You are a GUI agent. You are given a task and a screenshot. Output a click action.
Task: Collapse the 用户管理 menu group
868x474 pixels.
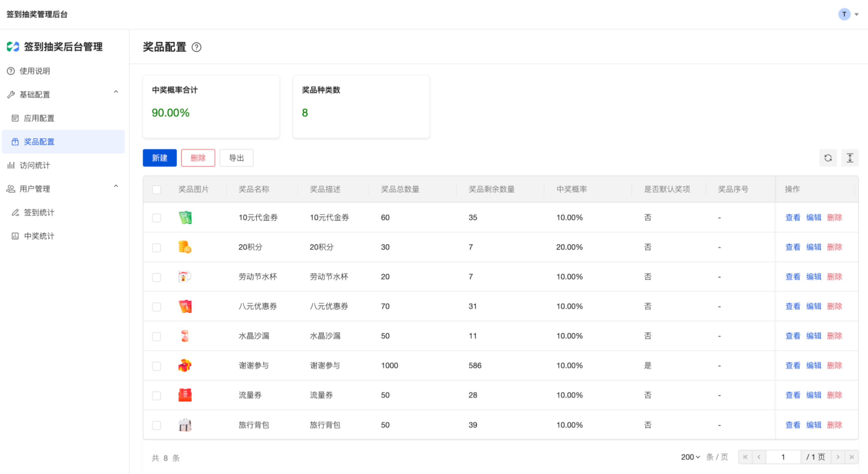click(116, 186)
